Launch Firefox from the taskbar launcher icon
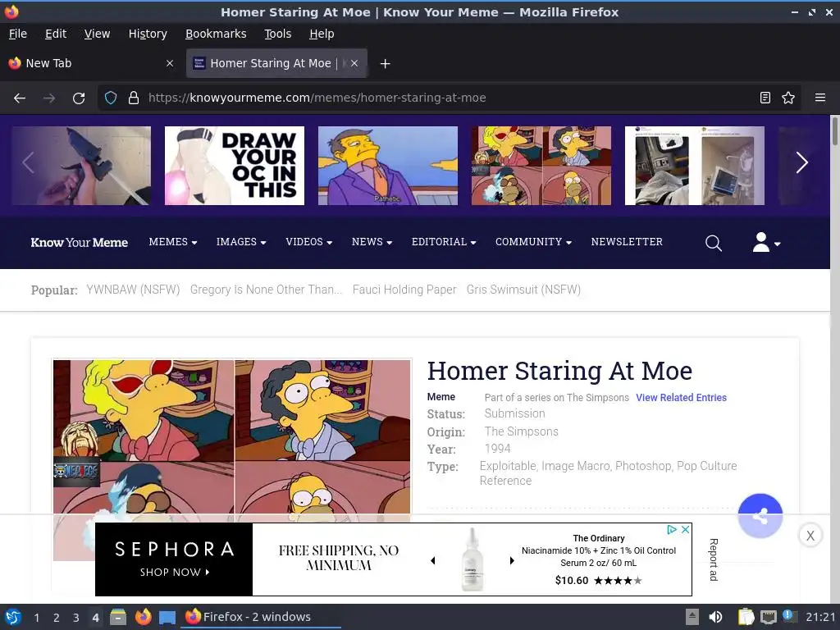The height and width of the screenshot is (630, 840). [143, 617]
